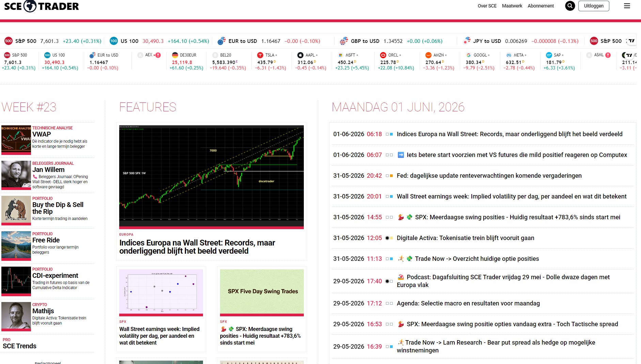The height and width of the screenshot is (364, 641).
Task: Click the TSLA Tesla logo icon
Action: 260,55
